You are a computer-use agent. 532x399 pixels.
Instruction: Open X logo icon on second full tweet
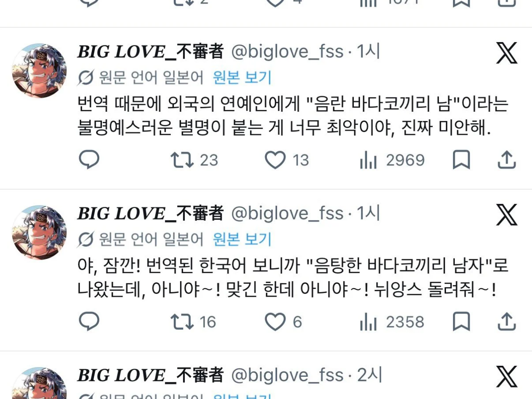click(x=506, y=215)
